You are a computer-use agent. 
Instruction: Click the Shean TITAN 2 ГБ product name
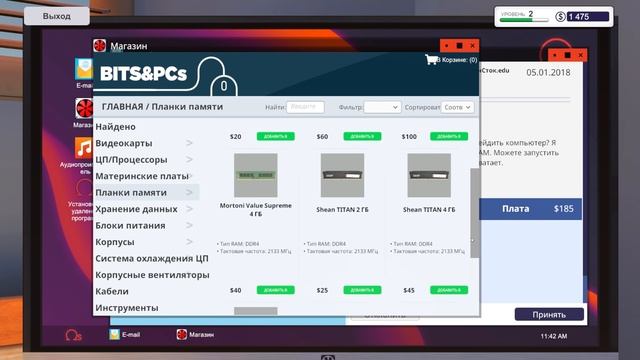click(342, 210)
